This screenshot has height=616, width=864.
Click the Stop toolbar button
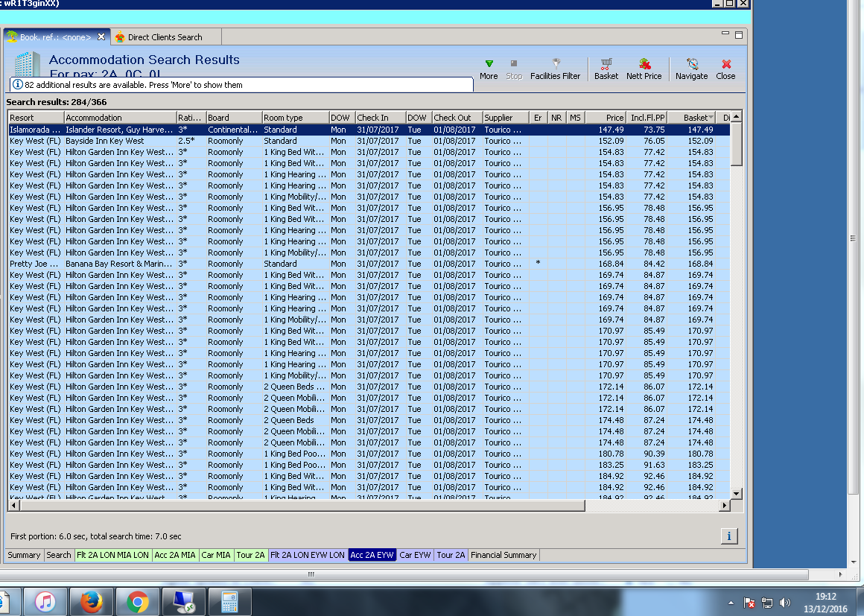pos(513,69)
